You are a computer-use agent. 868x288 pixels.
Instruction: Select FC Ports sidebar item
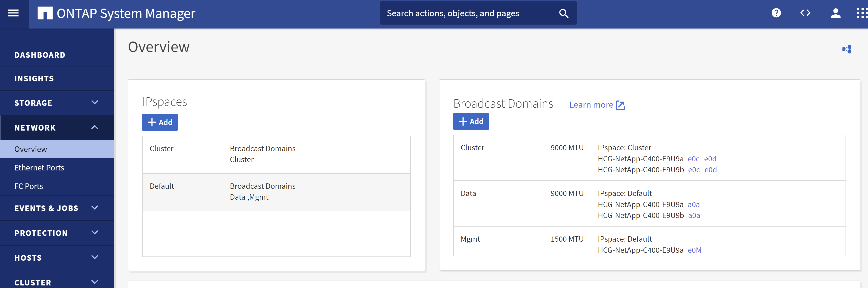29,186
